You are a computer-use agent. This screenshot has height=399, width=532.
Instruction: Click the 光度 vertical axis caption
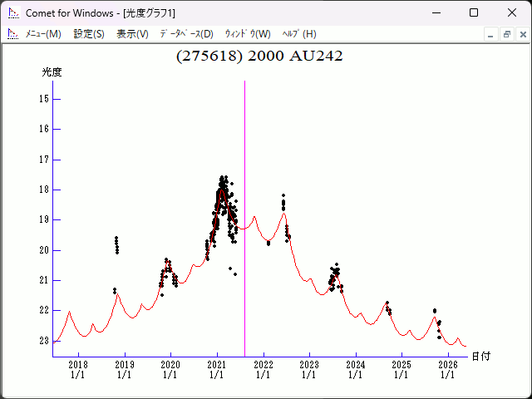tap(52, 72)
